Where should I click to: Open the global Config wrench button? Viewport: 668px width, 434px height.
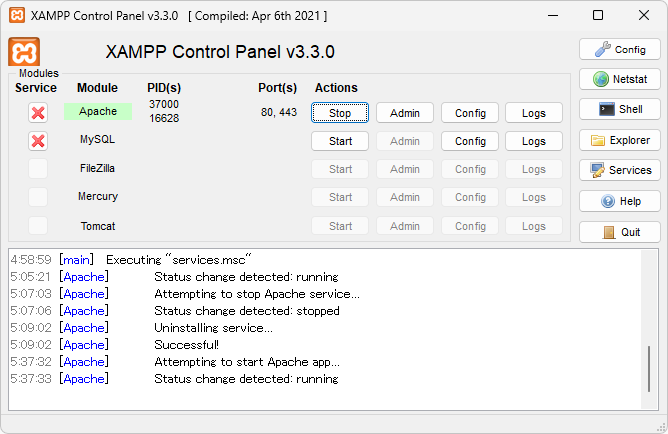click(x=619, y=49)
